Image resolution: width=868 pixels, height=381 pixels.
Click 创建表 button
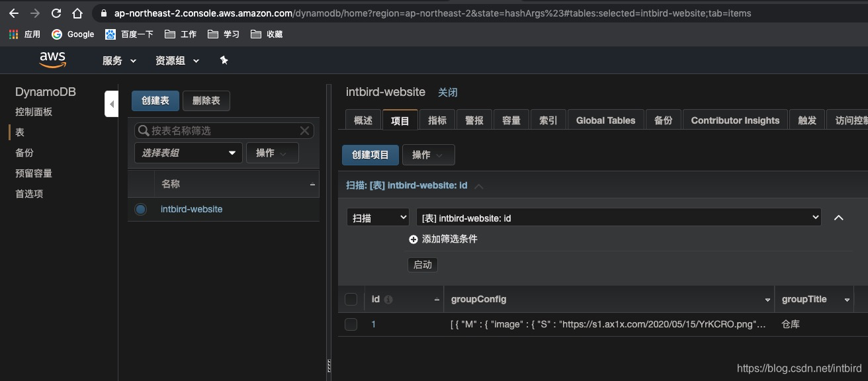coord(155,101)
